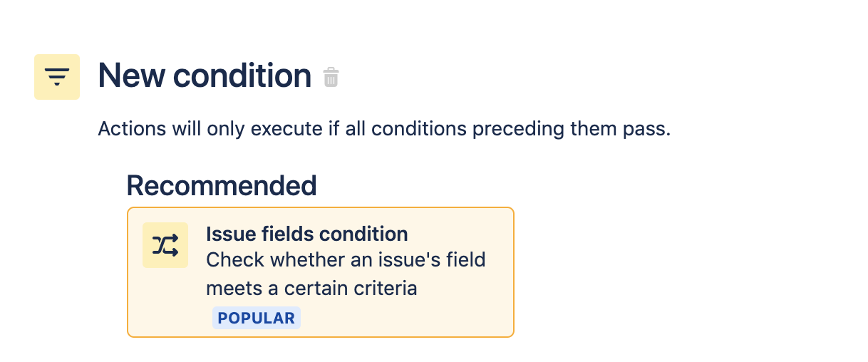The width and height of the screenshot is (868, 362).
Task: Click the word "Actions" in the description
Action: coord(125,130)
